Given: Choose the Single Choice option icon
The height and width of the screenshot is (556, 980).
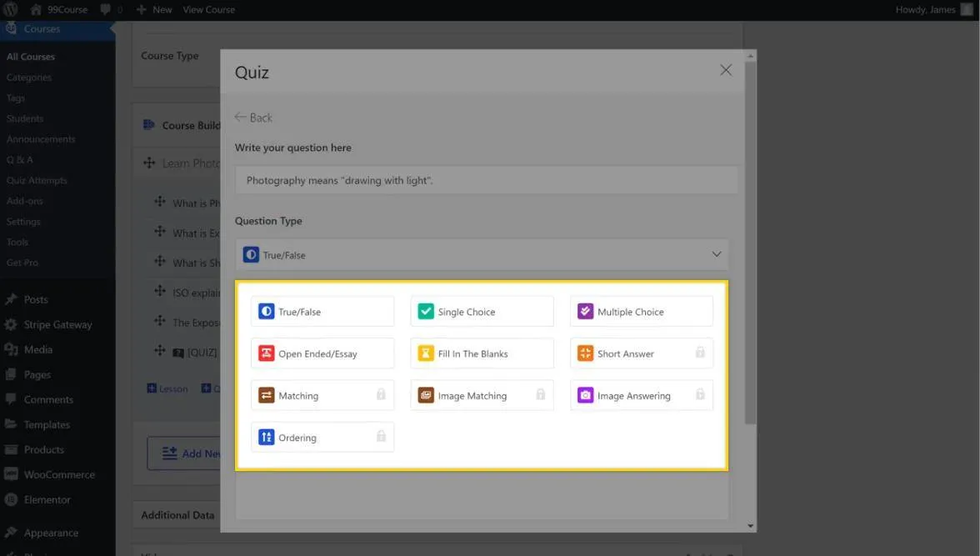Looking at the screenshot, I should pos(426,312).
